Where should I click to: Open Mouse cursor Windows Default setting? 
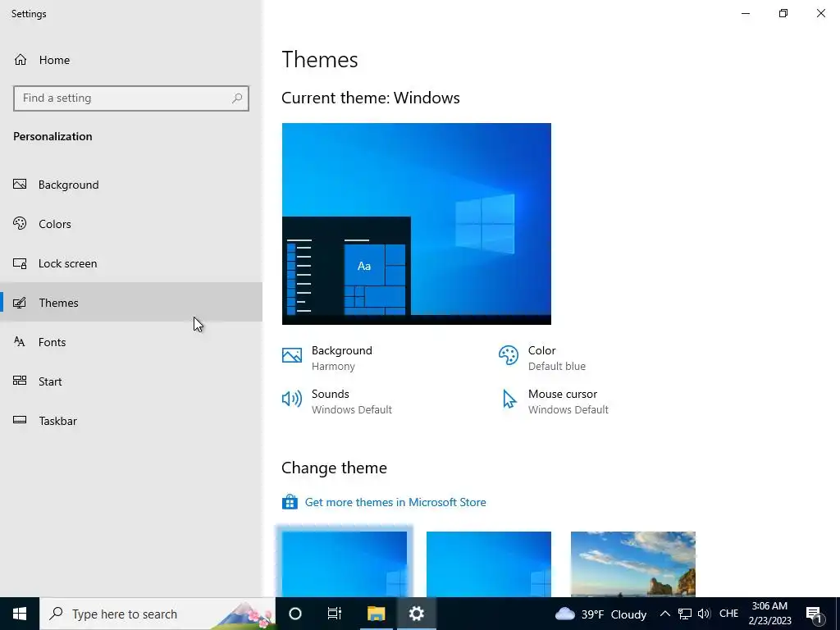coord(554,401)
